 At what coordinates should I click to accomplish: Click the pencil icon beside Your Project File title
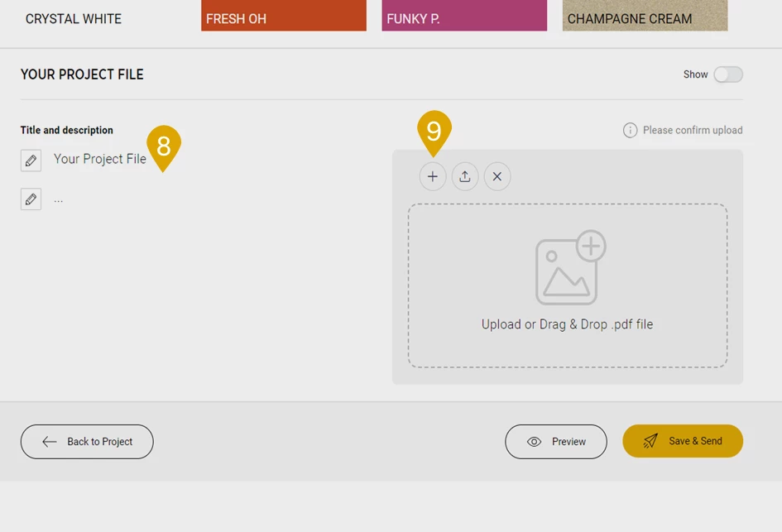tap(31, 161)
